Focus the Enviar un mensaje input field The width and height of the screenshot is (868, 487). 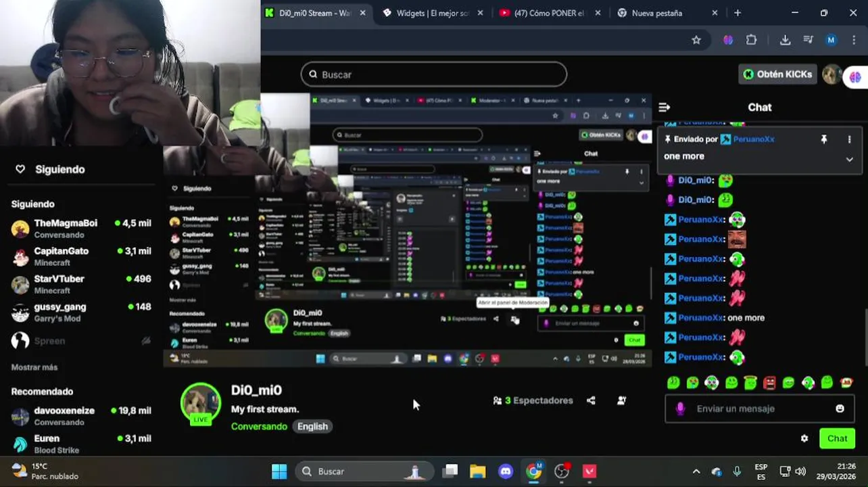pos(761,409)
